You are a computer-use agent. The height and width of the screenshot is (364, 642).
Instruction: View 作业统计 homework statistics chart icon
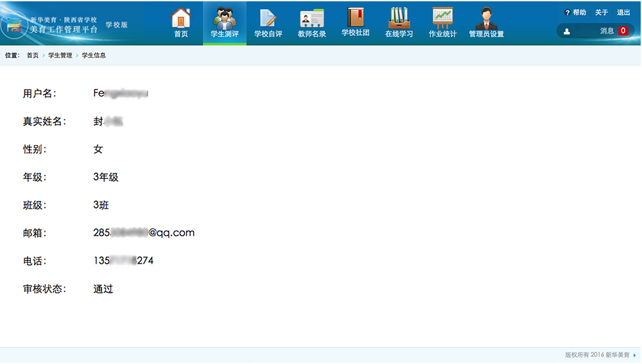[442, 18]
